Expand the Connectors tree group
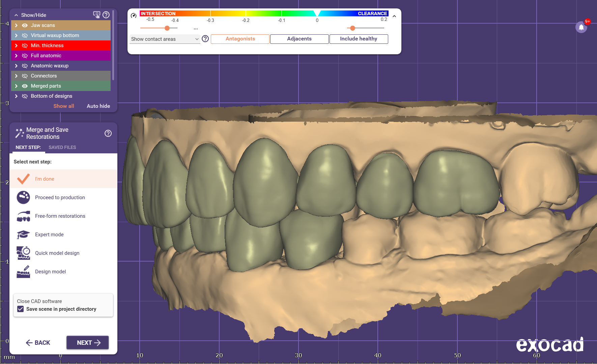 pyautogui.click(x=16, y=76)
